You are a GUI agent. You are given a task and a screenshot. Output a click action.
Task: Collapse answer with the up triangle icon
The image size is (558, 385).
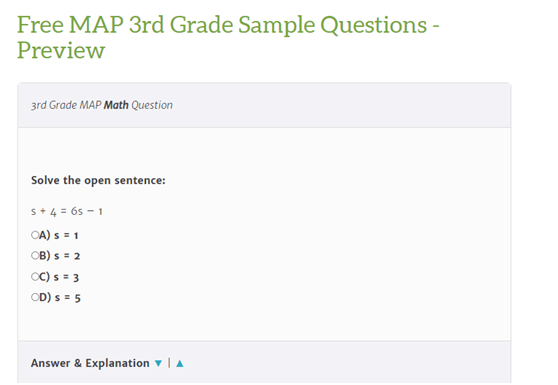(180, 363)
